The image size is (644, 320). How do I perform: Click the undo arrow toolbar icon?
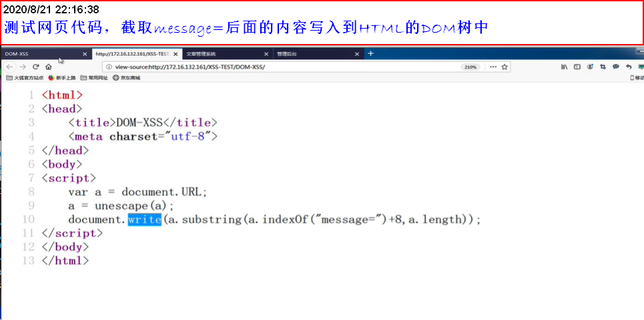point(629,67)
